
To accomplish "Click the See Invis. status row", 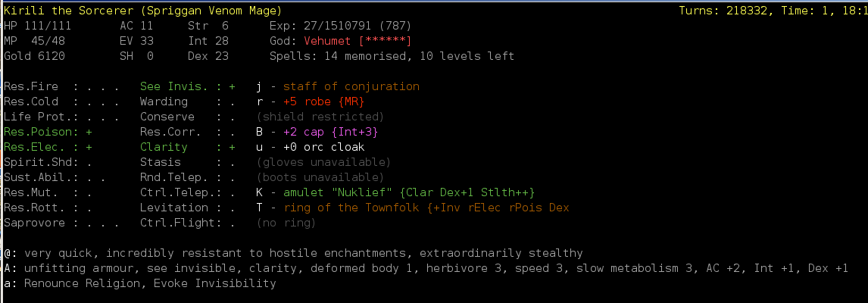I will tap(187, 86).
